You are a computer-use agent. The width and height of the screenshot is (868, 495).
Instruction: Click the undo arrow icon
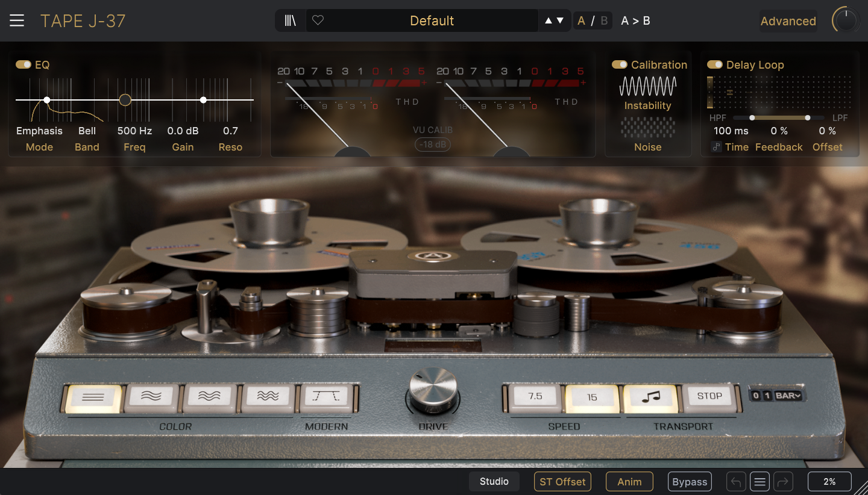point(736,482)
